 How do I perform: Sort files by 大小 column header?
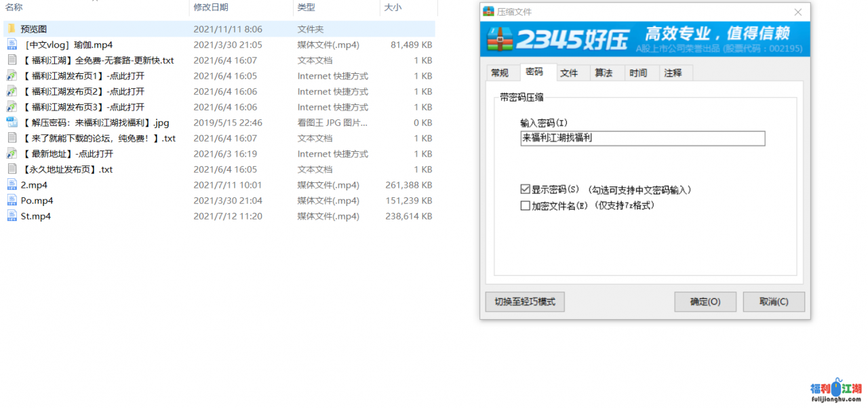click(x=393, y=7)
